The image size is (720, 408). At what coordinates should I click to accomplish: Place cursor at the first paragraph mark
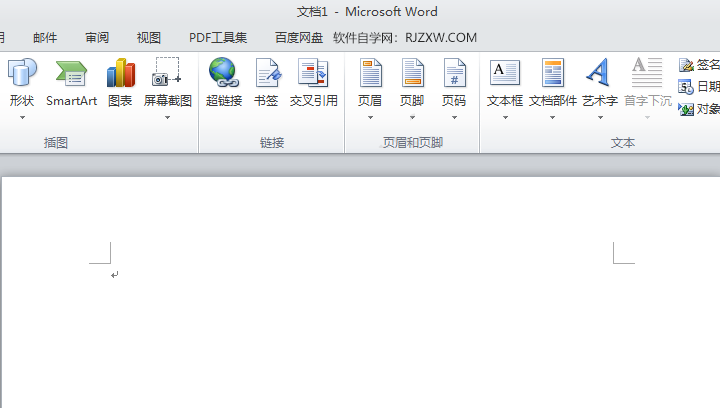pos(114,275)
